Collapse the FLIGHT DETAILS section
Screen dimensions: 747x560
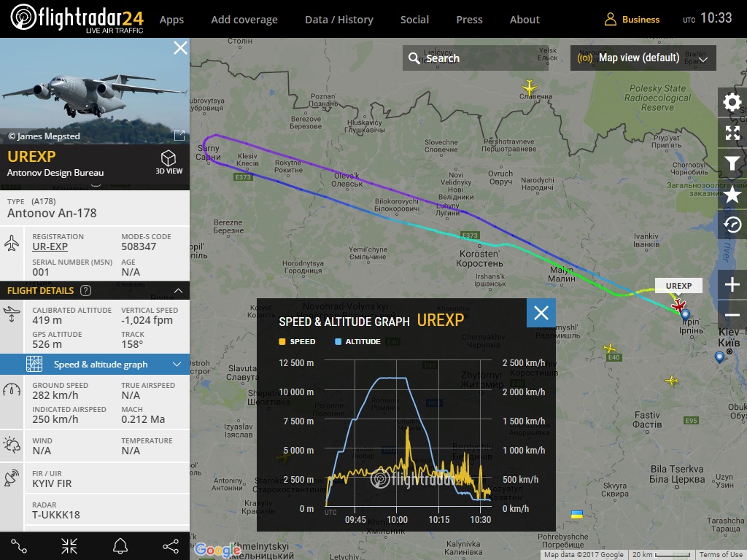pos(177,290)
